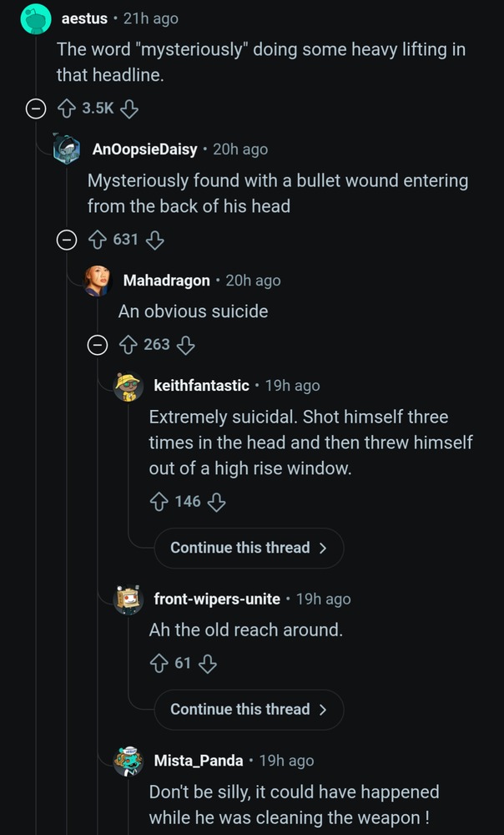Upvote keithfantastic's comment
The image size is (504, 835).
159,502
